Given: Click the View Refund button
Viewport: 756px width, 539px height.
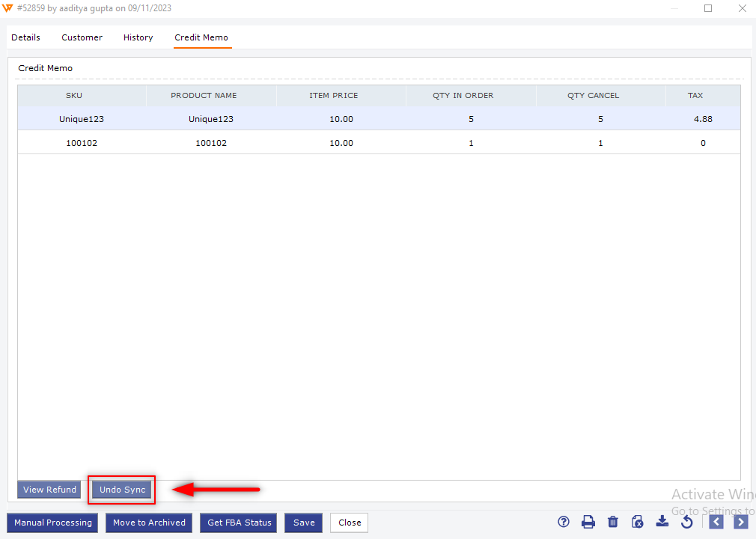Looking at the screenshot, I should click(x=49, y=490).
